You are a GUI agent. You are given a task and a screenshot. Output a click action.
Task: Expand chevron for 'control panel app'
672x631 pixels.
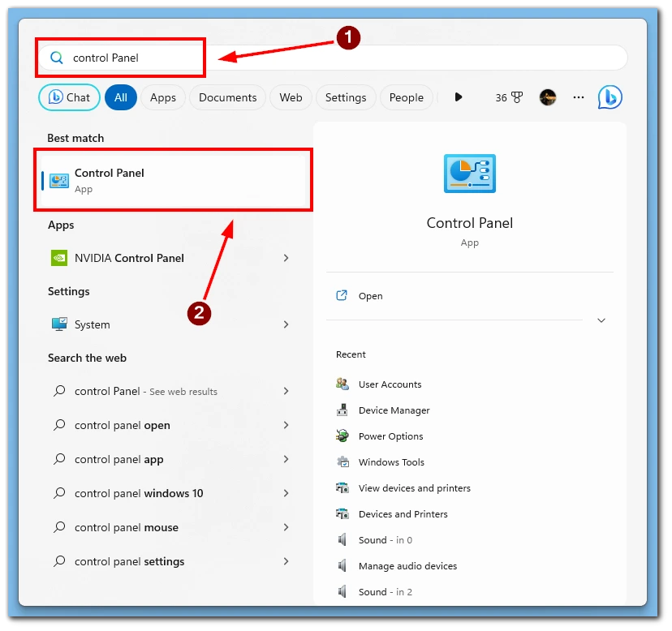286,459
